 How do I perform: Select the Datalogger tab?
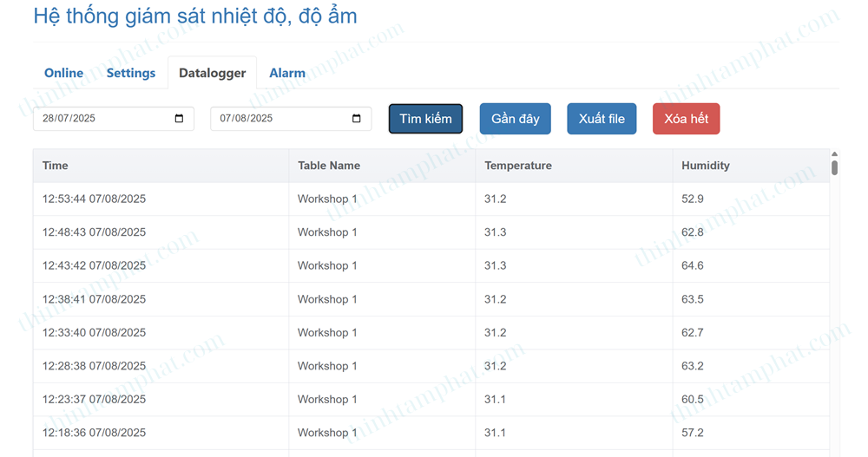pos(212,73)
